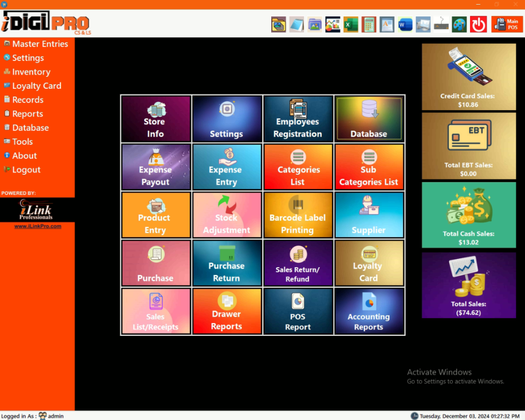The width and height of the screenshot is (525, 420).
Task: Open the Expense Entry tile
Action: coord(227,167)
